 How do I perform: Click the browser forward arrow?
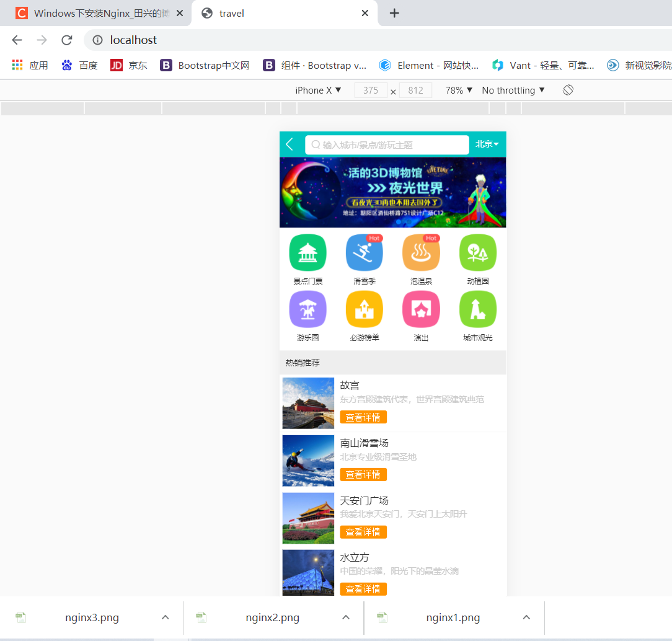[x=42, y=40]
